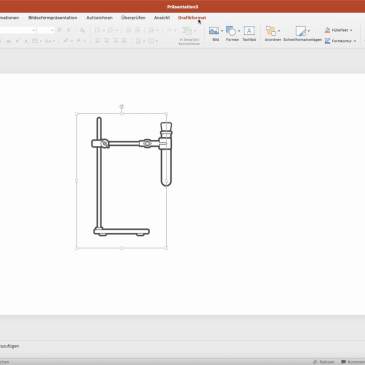This screenshot has width=365, height=365.
Task: Click the text columns icon
Action: coord(169,30)
